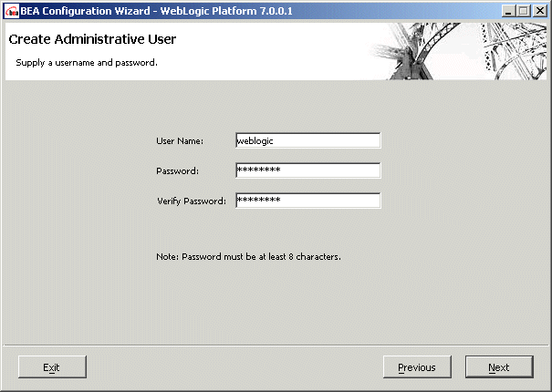Click into the Password field
Viewport: 552px width, 392px height.
(x=308, y=170)
